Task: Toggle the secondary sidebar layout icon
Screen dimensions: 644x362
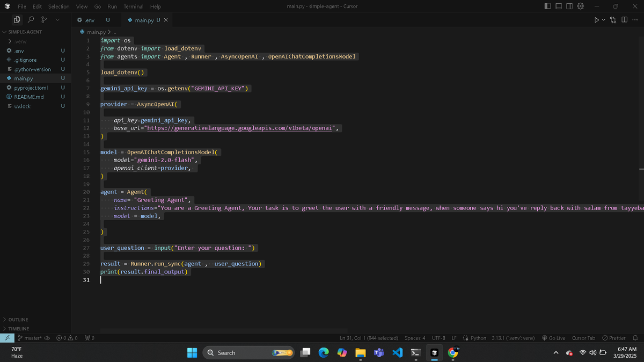Action: pyautogui.click(x=569, y=6)
